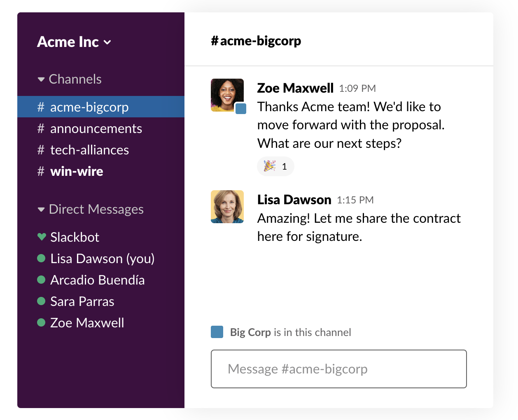Click Lisa Dawson's profile avatar
The image size is (518, 420).
pos(227,206)
